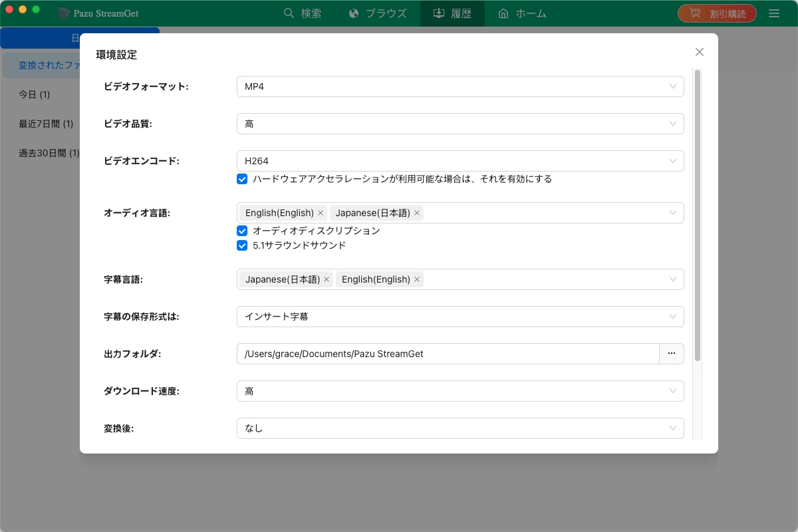The width and height of the screenshot is (798, 532).
Task: Open the ビデオ品質 dropdown
Action: [x=460, y=124]
